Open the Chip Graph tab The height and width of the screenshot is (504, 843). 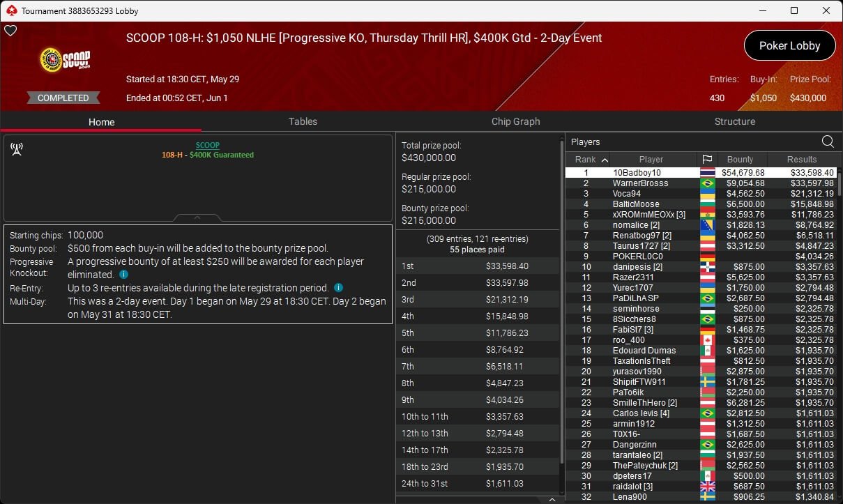[x=515, y=121]
